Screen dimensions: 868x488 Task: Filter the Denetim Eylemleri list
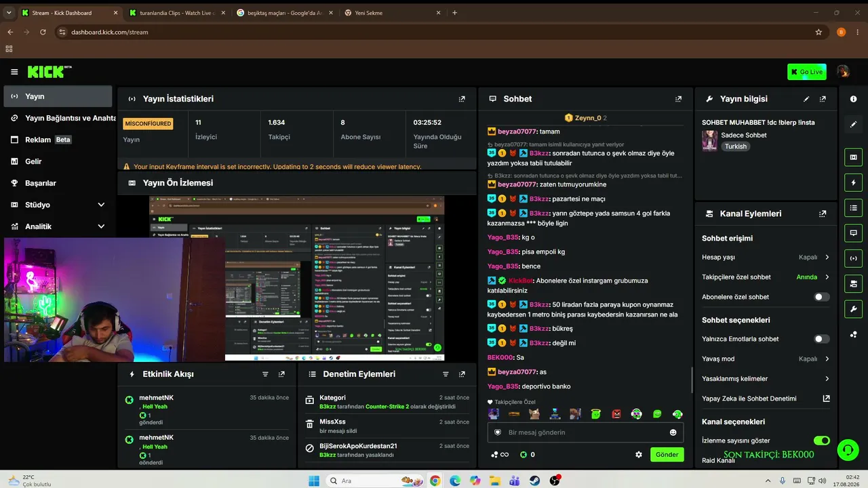(x=446, y=374)
